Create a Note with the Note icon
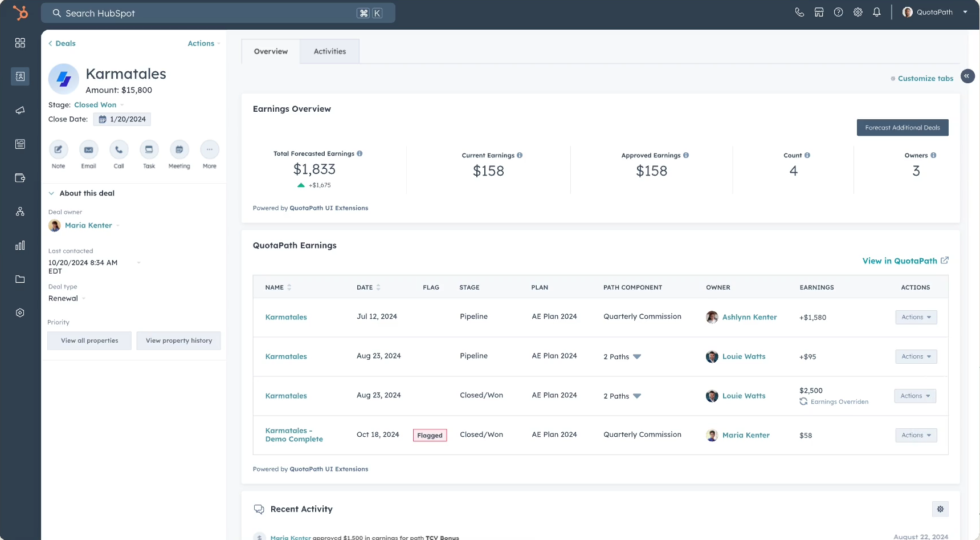Image resolution: width=980 pixels, height=540 pixels. click(58, 149)
